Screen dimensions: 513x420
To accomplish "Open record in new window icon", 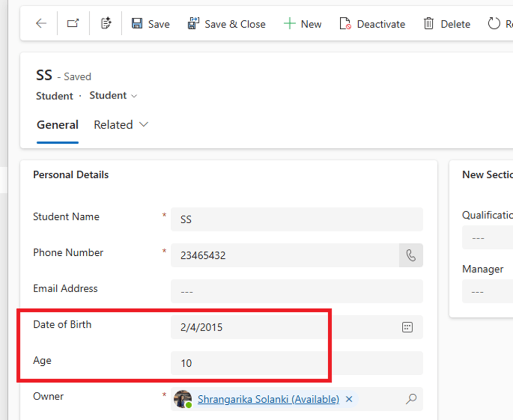I will [x=73, y=24].
